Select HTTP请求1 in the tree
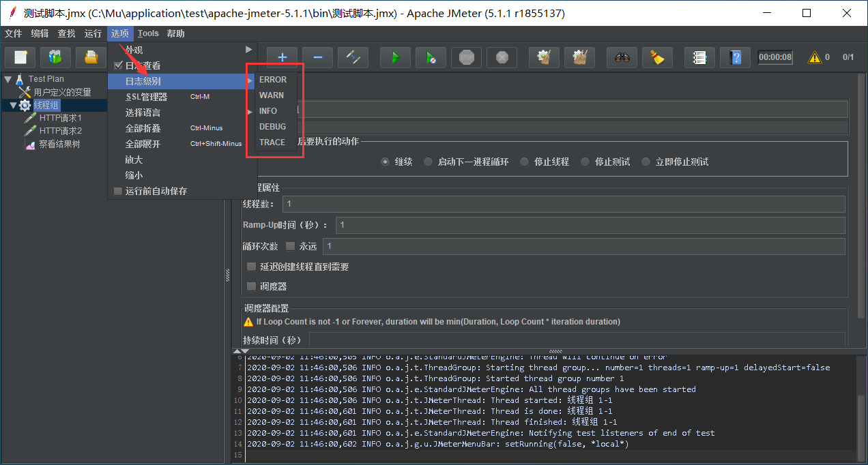The width and height of the screenshot is (868, 465). 60,118
